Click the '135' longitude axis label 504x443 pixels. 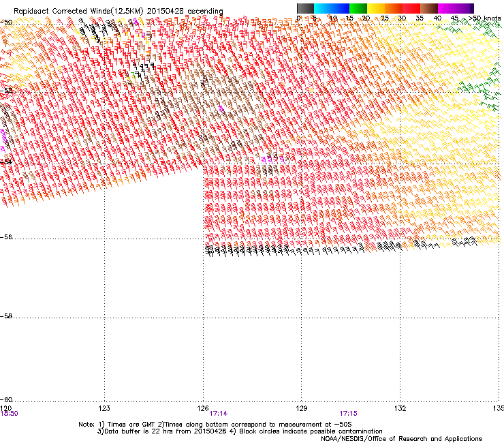[x=499, y=408]
